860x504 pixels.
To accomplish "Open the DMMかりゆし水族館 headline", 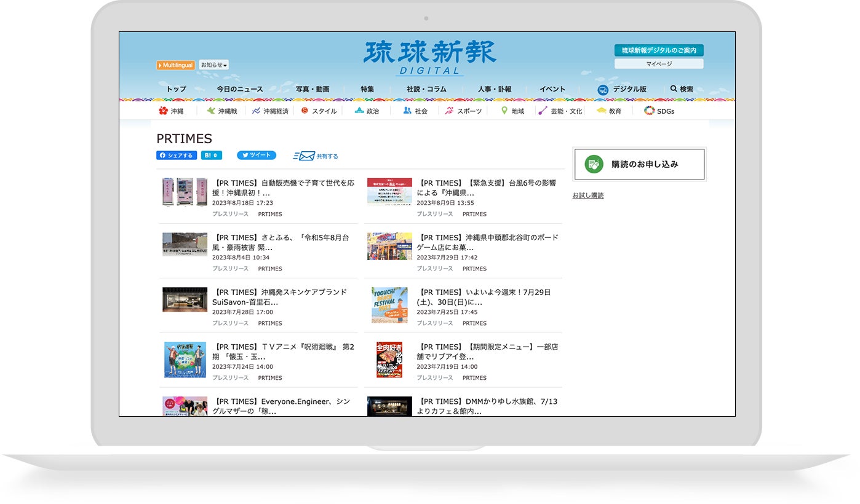I will (x=487, y=406).
